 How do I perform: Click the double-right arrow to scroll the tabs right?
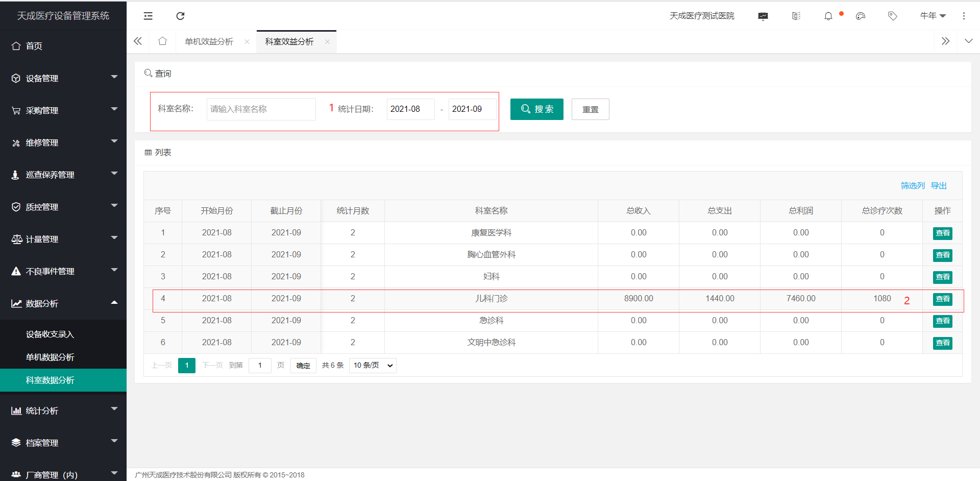tap(945, 41)
